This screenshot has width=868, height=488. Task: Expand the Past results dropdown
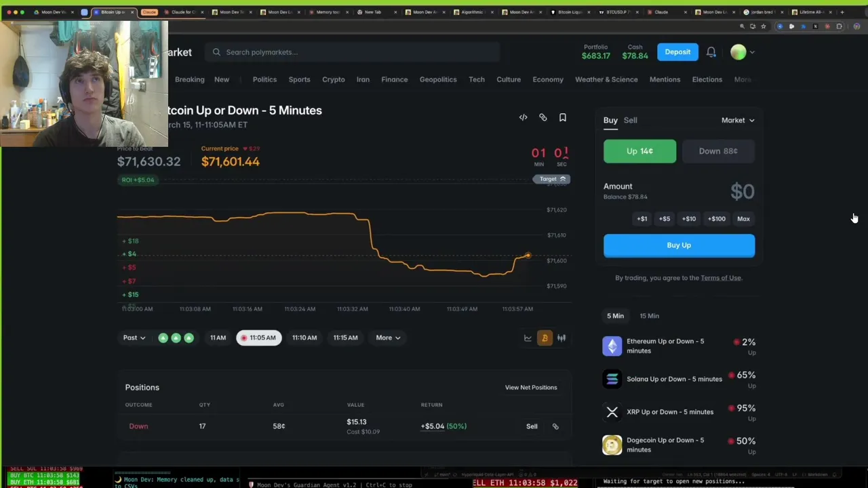pos(134,338)
